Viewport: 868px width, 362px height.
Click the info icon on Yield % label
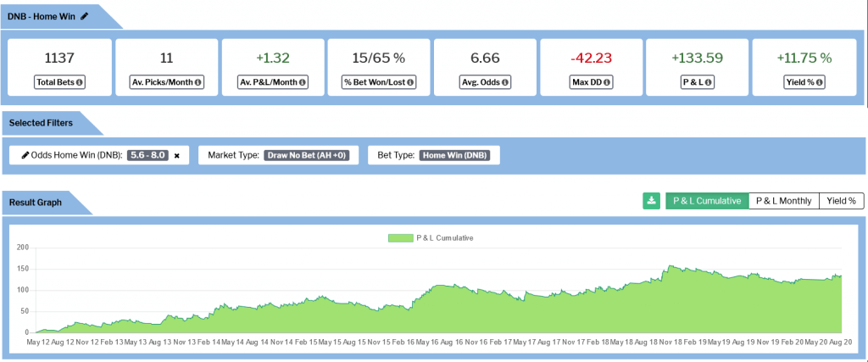(x=819, y=82)
